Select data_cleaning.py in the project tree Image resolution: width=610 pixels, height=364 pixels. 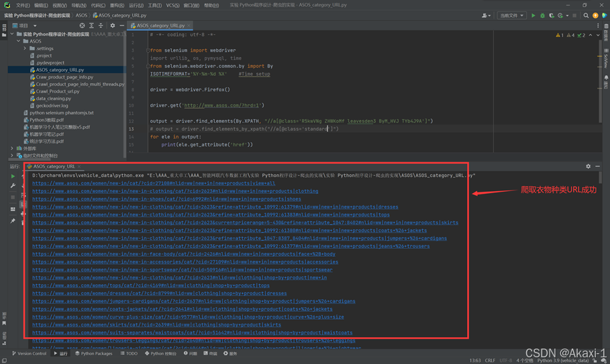[x=53, y=99]
